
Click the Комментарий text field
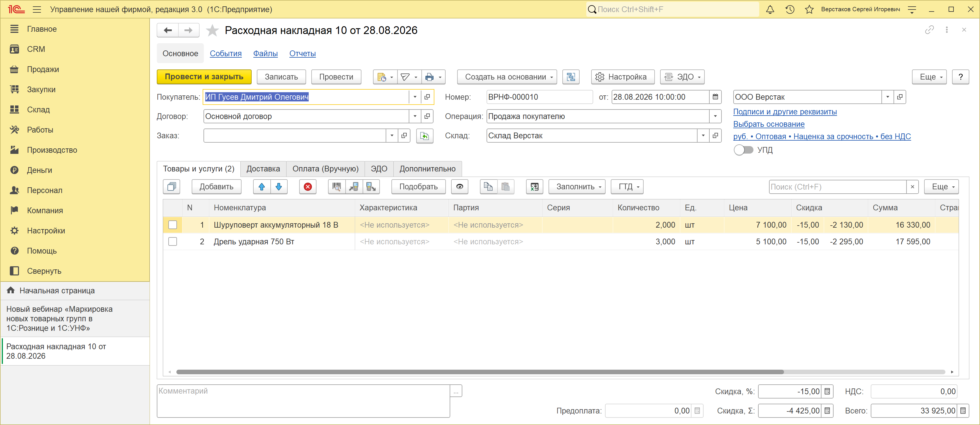[304, 401]
